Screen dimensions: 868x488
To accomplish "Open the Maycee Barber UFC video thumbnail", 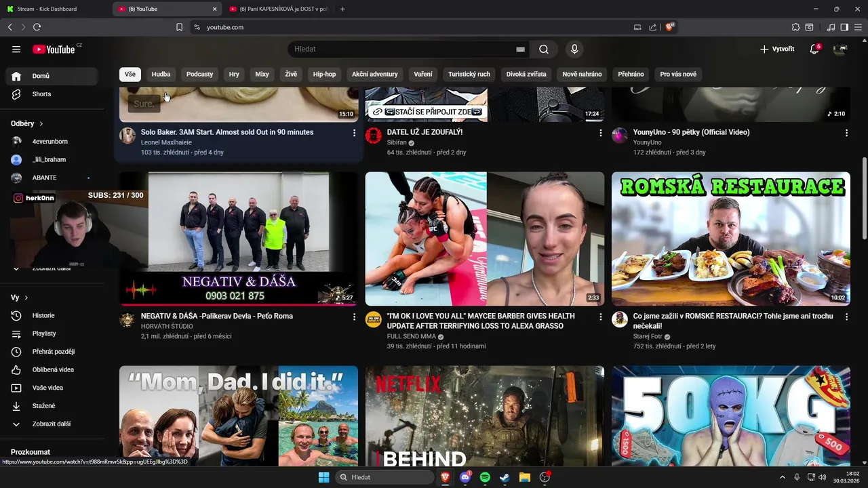I will pyautogui.click(x=485, y=239).
